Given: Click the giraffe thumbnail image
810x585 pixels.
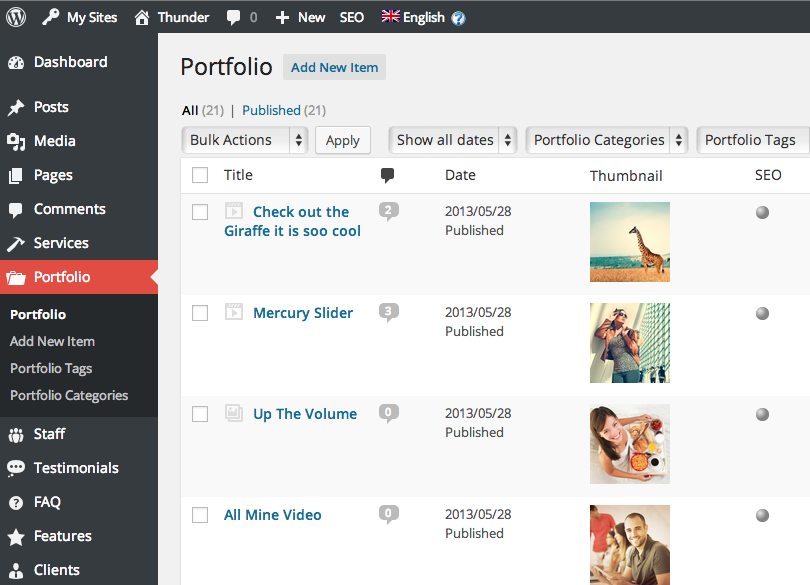Looking at the screenshot, I should pyautogui.click(x=629, y=241).
